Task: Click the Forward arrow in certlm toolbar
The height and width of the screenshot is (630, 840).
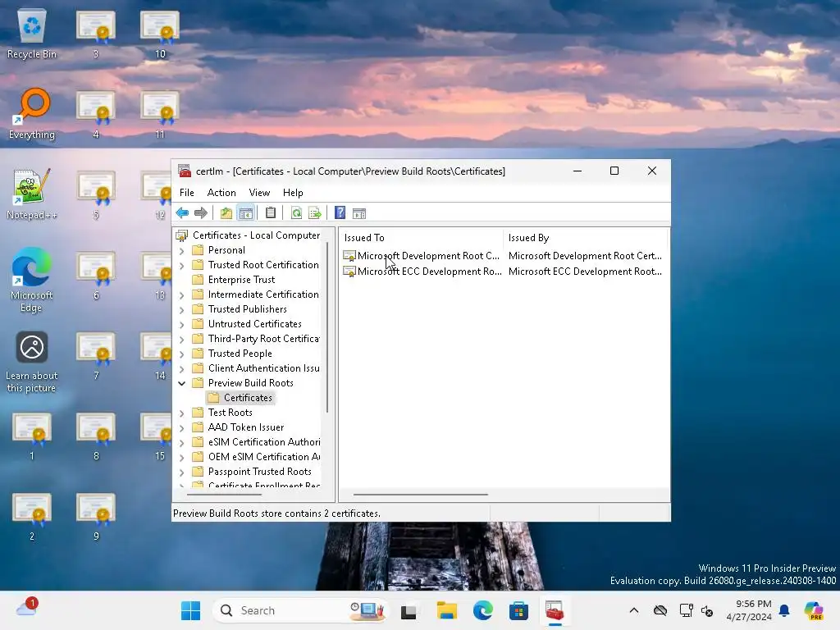Action: [x=201, y=213]
